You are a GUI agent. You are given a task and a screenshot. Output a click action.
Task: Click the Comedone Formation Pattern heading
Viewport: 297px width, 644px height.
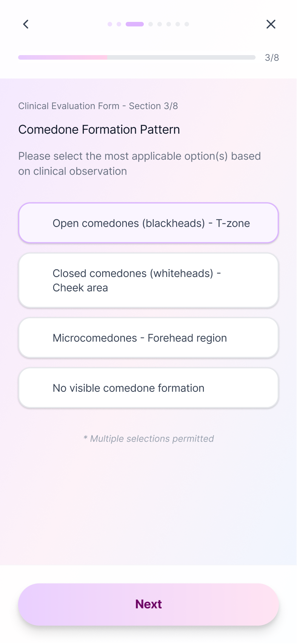coord(99,129)
